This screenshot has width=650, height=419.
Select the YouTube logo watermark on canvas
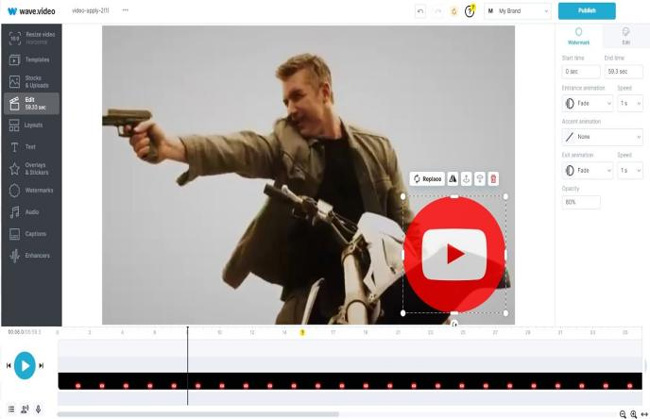click(454, 254)
